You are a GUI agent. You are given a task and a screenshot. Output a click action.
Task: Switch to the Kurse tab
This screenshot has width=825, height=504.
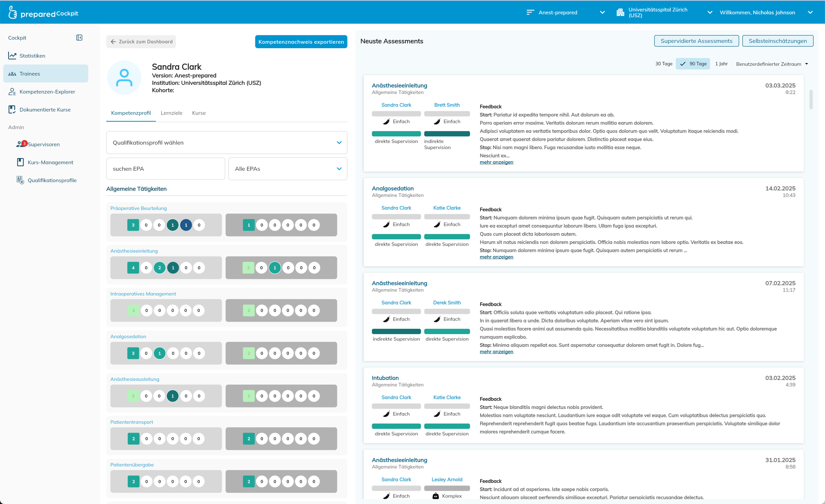199,113
